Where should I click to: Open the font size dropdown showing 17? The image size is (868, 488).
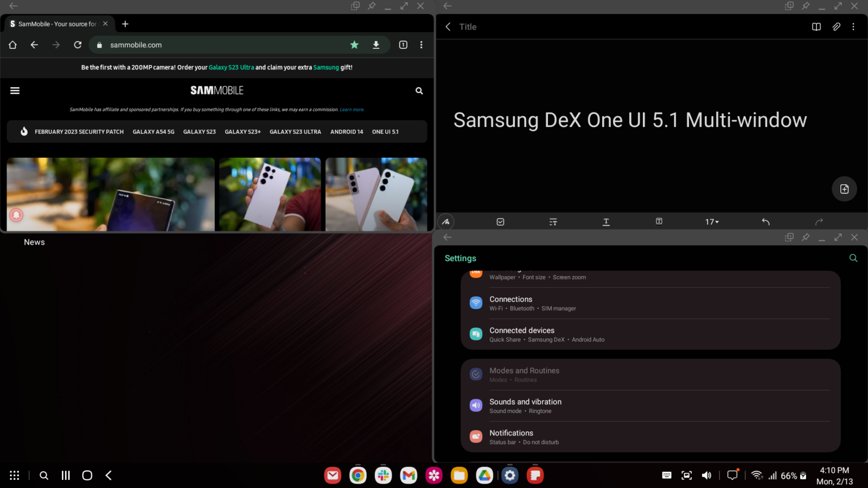click(711, 221)
